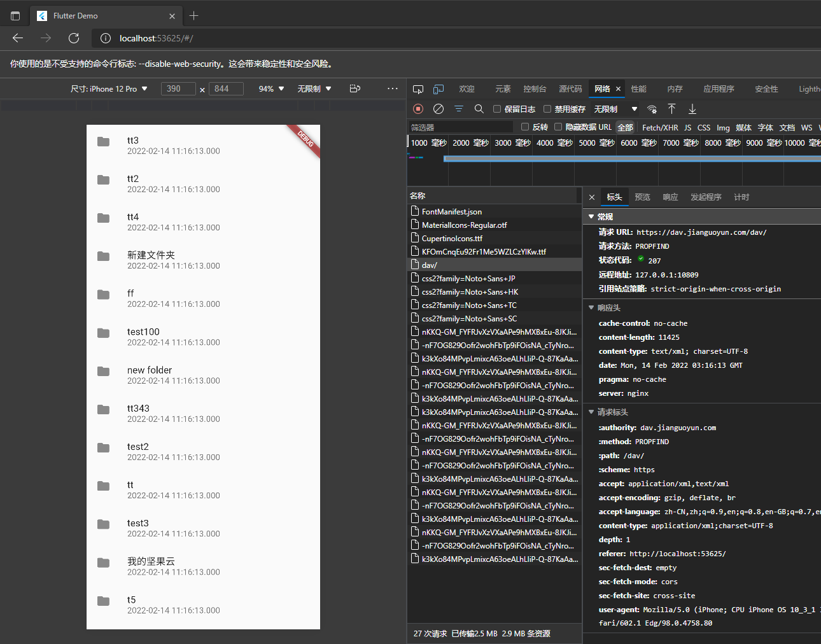
Task: Open network search magnifier
Action: click(479, 109)
